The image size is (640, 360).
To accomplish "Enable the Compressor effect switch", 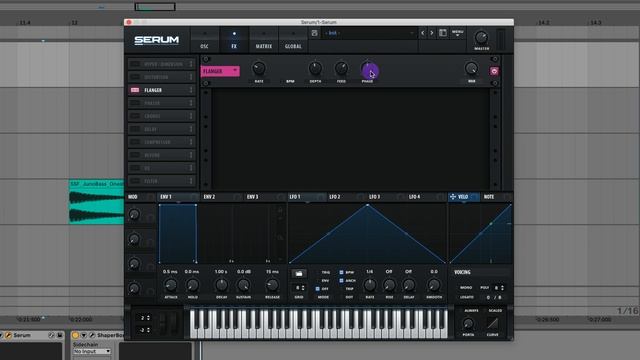I will click(x=135, y=142).
